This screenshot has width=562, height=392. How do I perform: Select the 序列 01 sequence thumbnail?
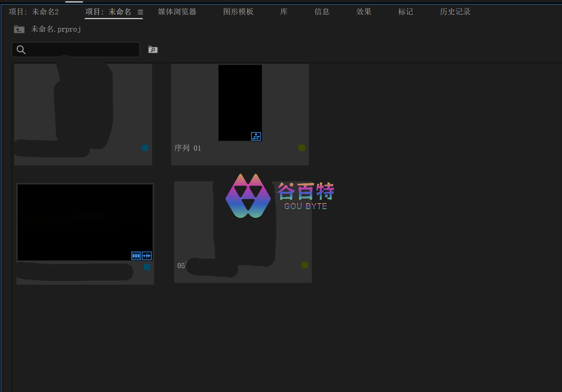[x=240, y=103]
